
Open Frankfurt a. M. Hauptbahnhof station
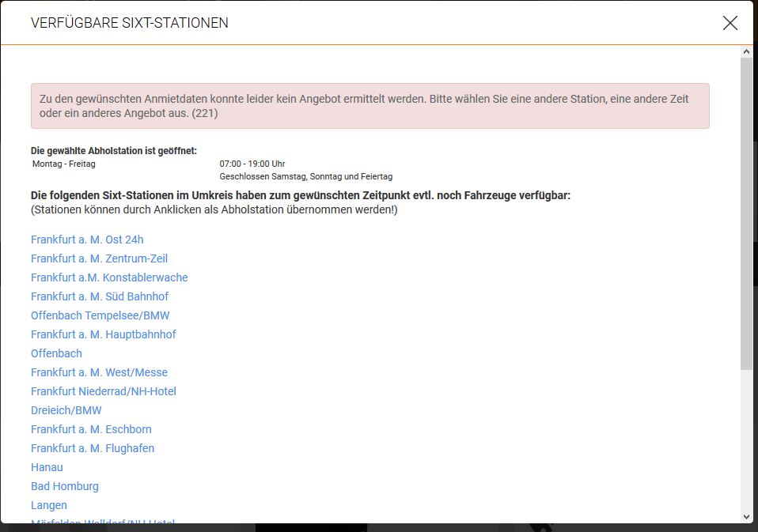coord(104,334)
